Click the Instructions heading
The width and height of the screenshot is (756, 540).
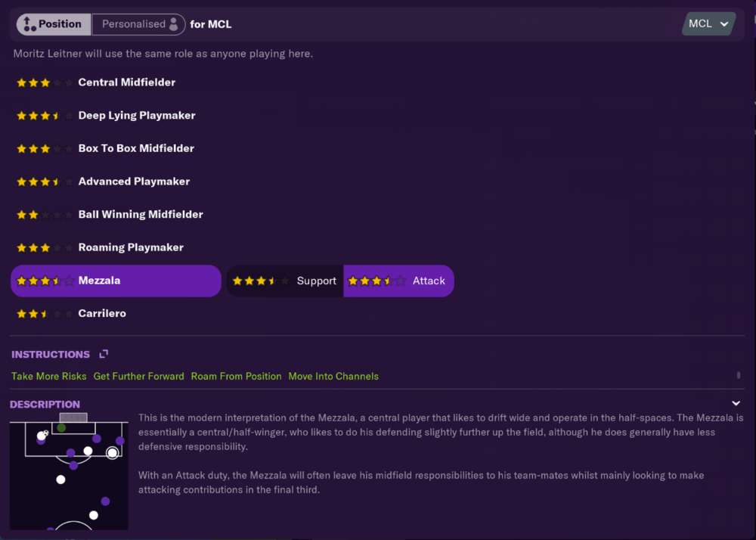click(51, 355)
